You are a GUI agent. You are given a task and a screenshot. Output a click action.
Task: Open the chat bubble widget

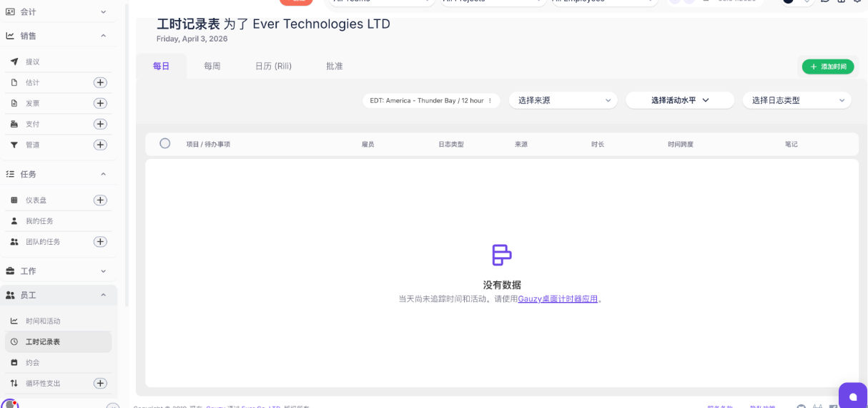pos(852,396)
